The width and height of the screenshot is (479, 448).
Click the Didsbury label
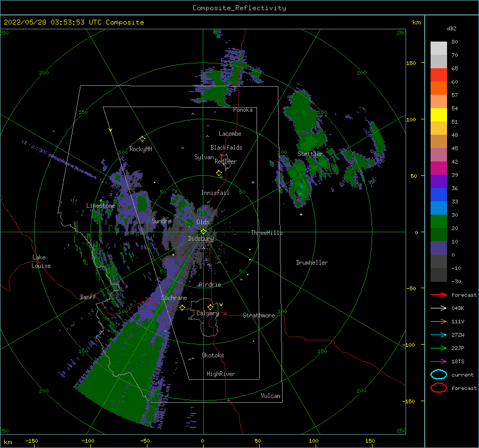coord(201,239)
